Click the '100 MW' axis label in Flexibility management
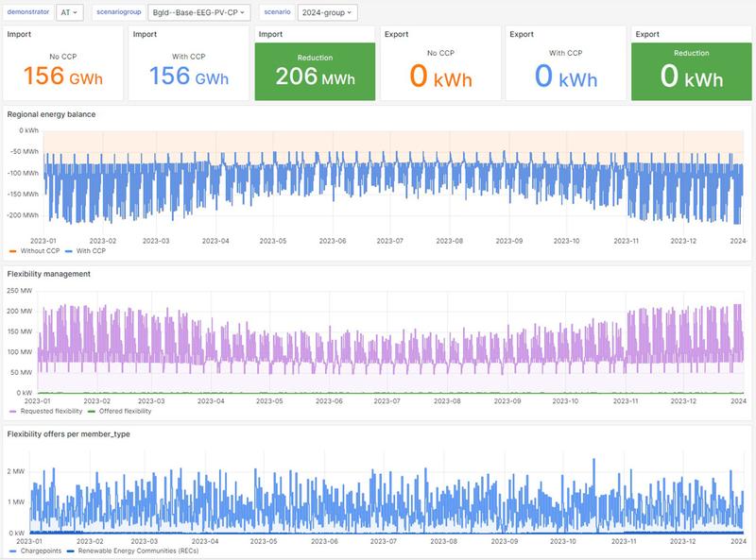Viewport: 756px width, 560px height. click(19, 352)
